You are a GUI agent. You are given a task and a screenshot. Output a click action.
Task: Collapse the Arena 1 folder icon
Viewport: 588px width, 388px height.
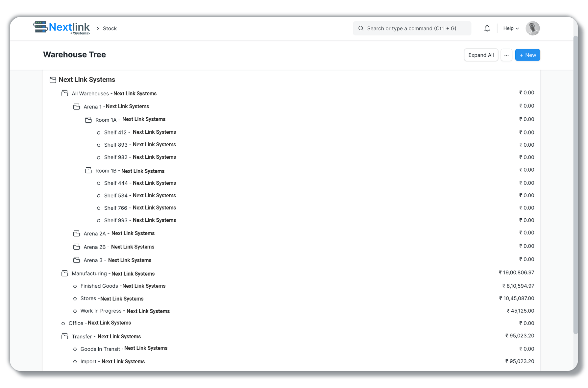77,107
